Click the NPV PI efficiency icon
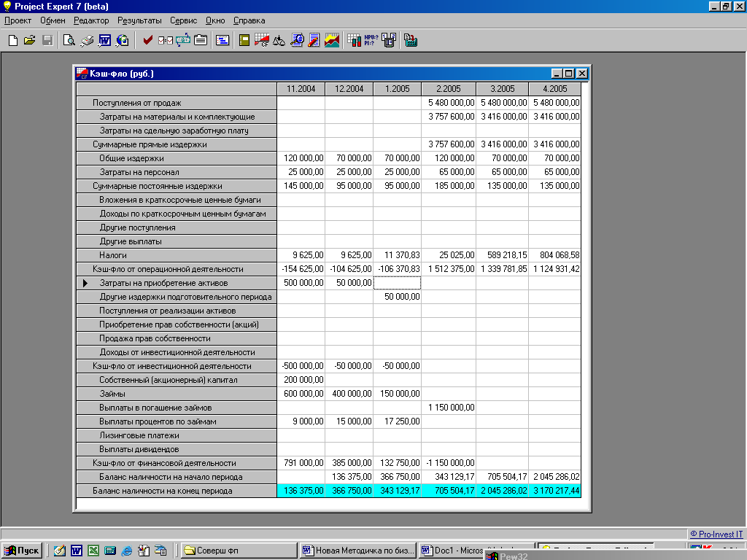747x560 pixels. (x=371, y=41)
